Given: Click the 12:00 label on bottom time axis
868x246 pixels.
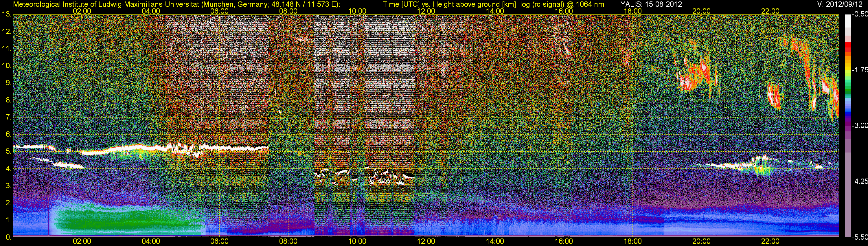Looking at the screenshot, I should coord(426,241).
